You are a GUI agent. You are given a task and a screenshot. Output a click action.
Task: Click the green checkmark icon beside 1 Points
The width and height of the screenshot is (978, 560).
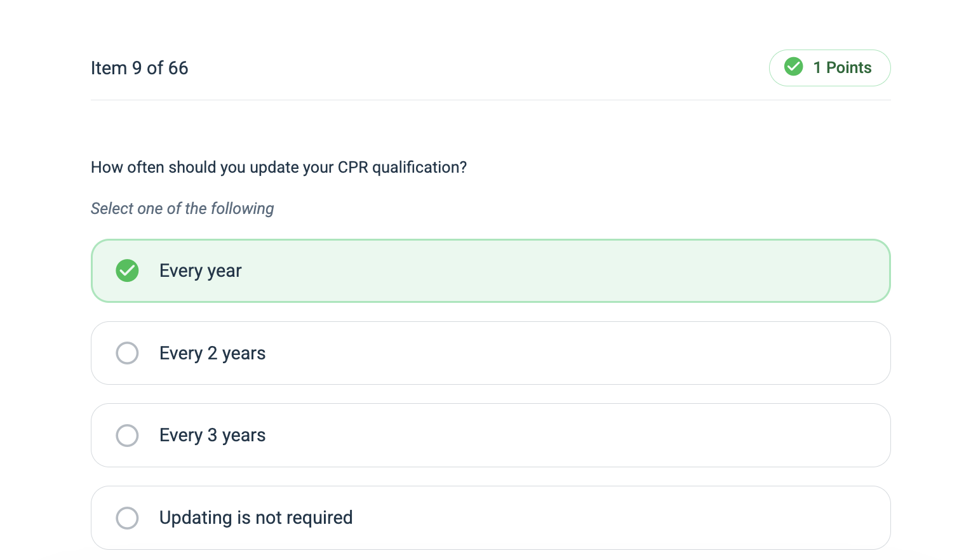pyautogui.click(x=793, y=67)
